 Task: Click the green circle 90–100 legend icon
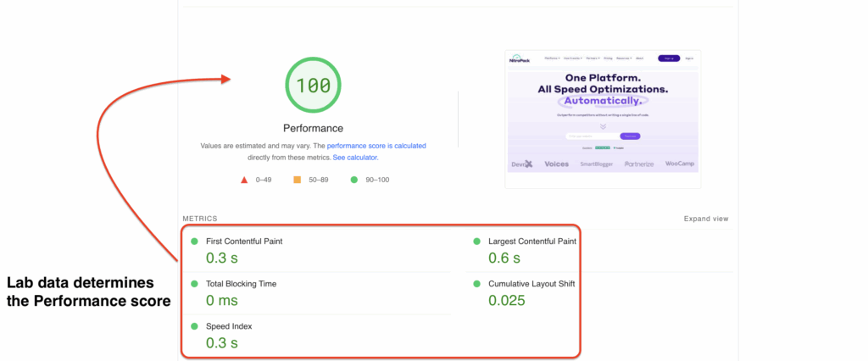[354, 180]
